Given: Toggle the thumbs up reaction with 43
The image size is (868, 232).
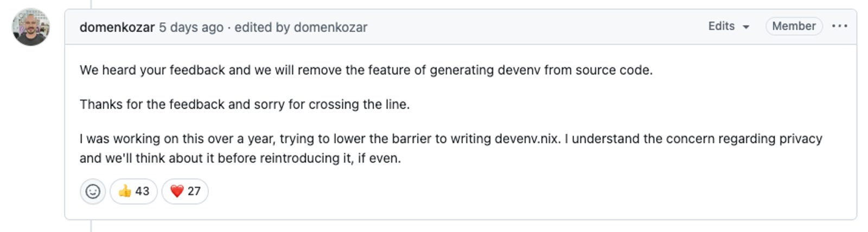Looking at the screenshot, I should tap(133, 191).
